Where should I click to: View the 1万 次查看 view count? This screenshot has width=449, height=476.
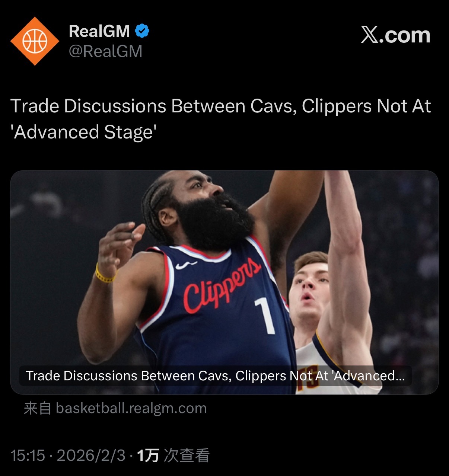[x=173, y=456]
